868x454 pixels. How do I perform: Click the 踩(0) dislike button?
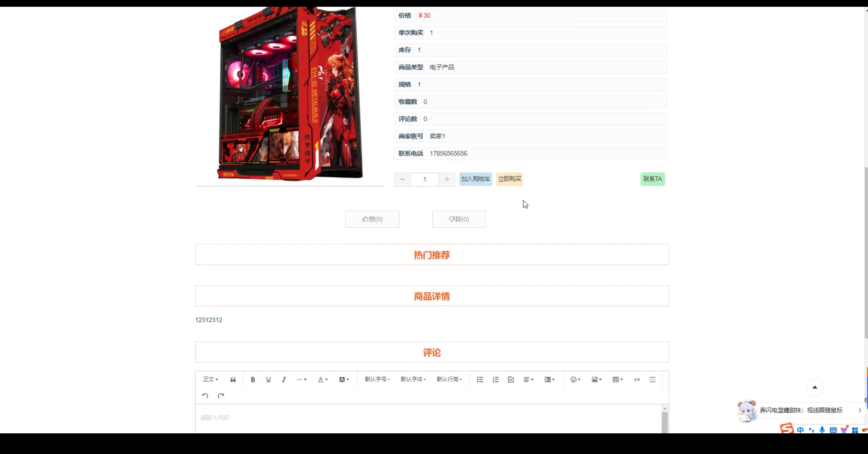459,219
